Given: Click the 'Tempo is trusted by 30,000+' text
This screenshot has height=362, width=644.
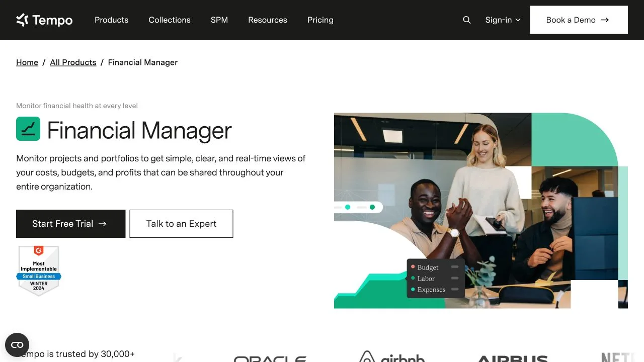Looking at the screenshot, I should pyautogui.click(x=75, y=354).
